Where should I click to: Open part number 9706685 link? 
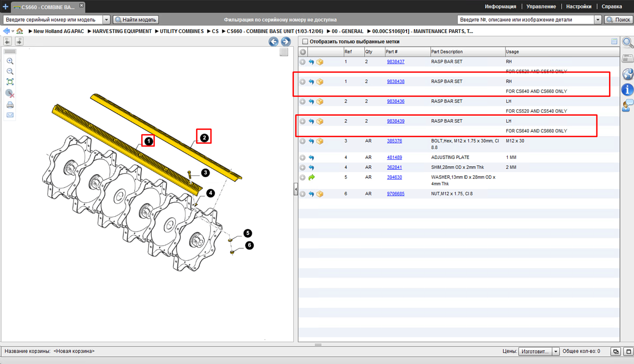(x=396, y=194)
